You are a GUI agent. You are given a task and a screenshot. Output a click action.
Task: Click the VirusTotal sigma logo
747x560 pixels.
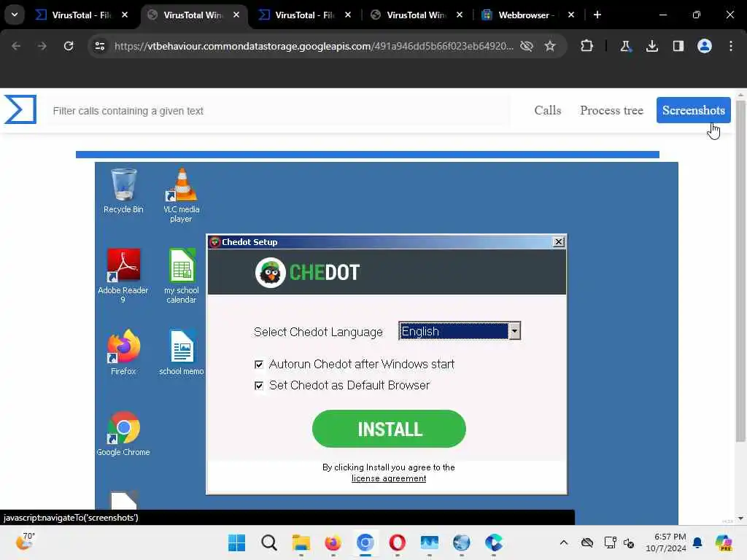(x=20, y=109)
